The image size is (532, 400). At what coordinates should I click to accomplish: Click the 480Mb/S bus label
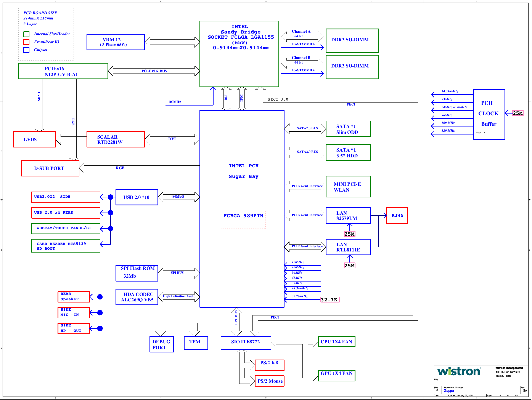click(x=177, y=197)
